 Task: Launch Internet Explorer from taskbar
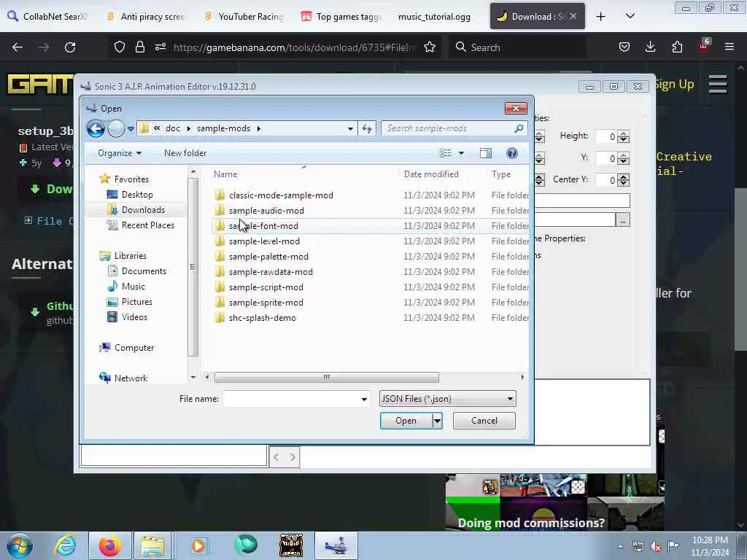tap(65, 545)
